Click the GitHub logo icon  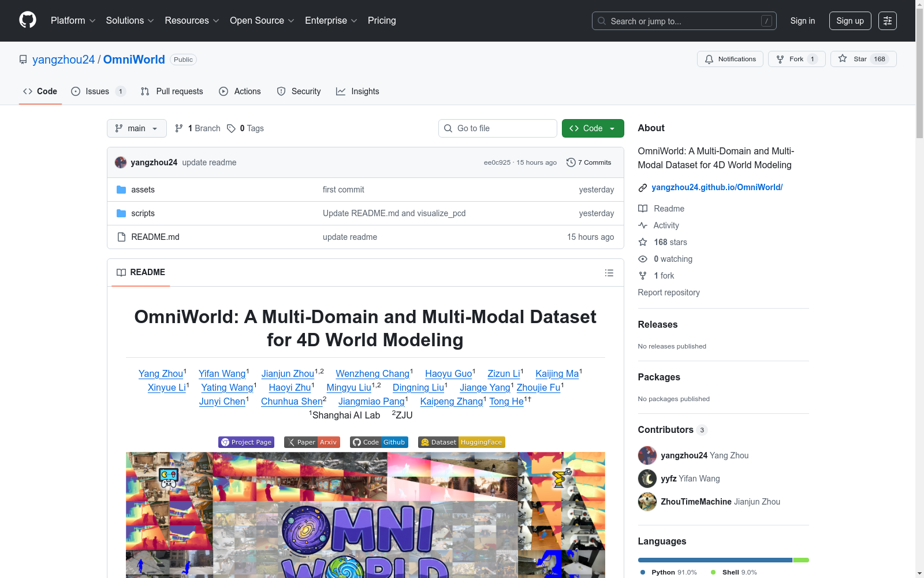(x=28, y=20)
